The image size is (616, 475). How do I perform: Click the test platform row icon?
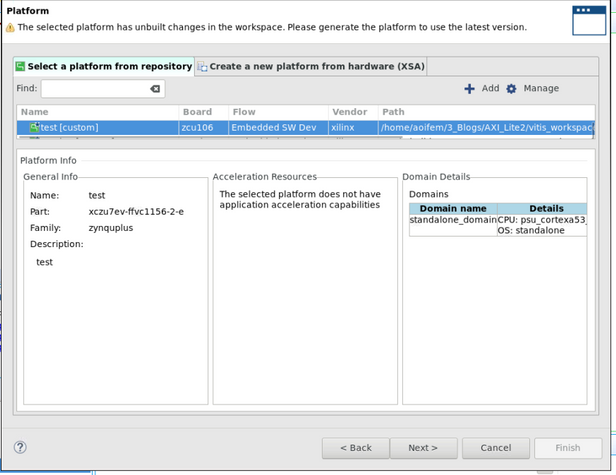tap(33, 128)
